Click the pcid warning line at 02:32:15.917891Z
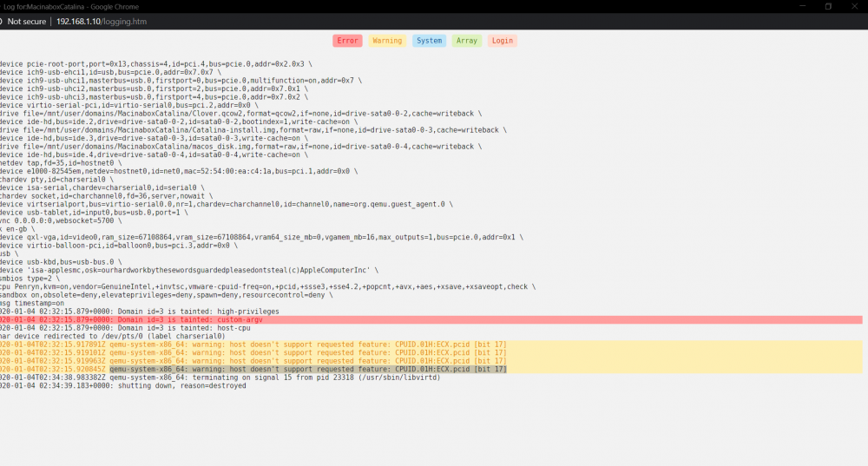Image resolution: width=868 pixels, height=466 pixels. (253, 345)
